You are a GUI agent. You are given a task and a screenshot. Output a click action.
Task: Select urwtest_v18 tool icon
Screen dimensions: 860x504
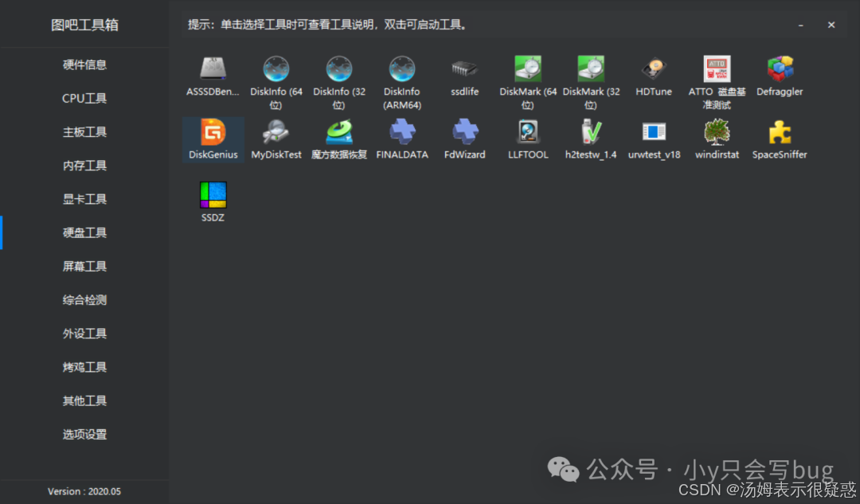[654, 132]
